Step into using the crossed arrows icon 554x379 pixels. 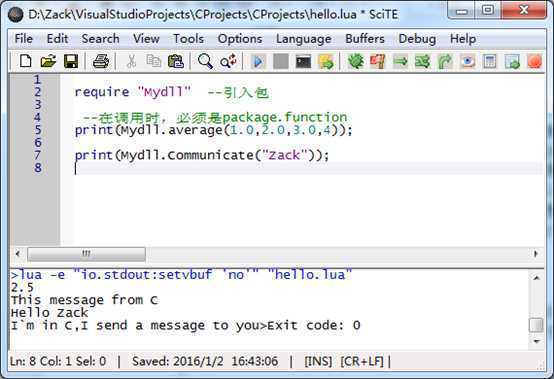click(423, 61)
